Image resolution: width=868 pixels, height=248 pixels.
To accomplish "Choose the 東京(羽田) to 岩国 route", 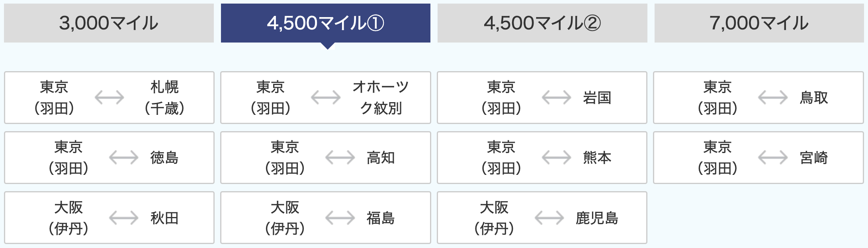I will pos(542,98).
